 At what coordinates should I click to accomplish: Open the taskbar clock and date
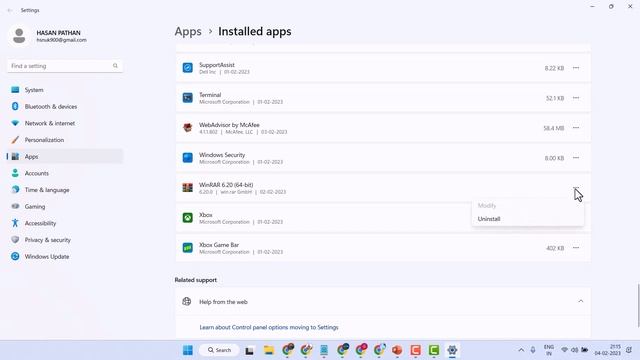607,350
